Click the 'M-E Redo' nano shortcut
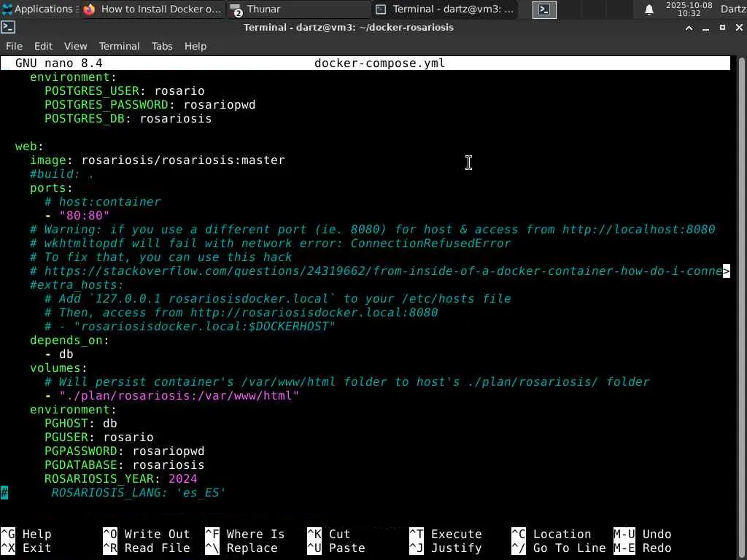 pos(642,548)
